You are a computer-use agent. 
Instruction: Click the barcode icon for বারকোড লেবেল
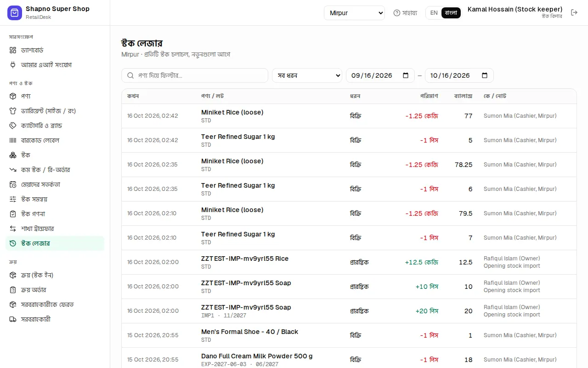tap(13, 140)
